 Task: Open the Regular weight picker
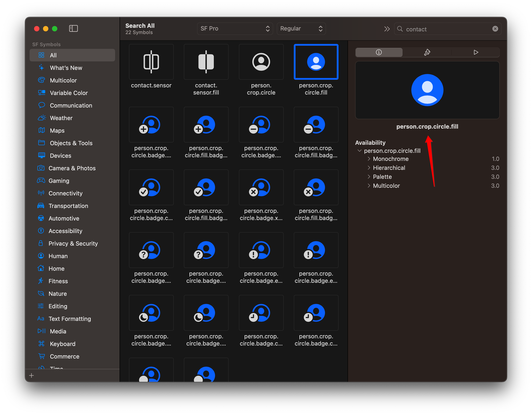coord(301,28)
